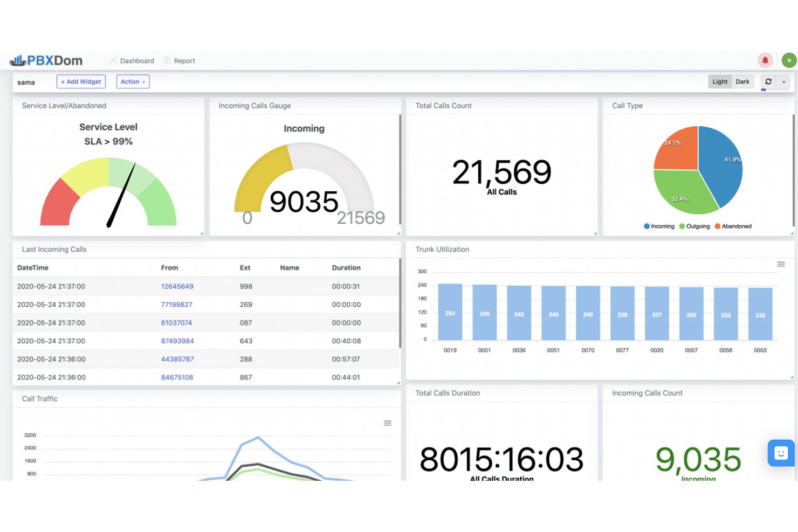Toggle Abandoned series in Call Type legend
Image resolution: width=798 pixels, height=532 pixels.
point(733,226)
